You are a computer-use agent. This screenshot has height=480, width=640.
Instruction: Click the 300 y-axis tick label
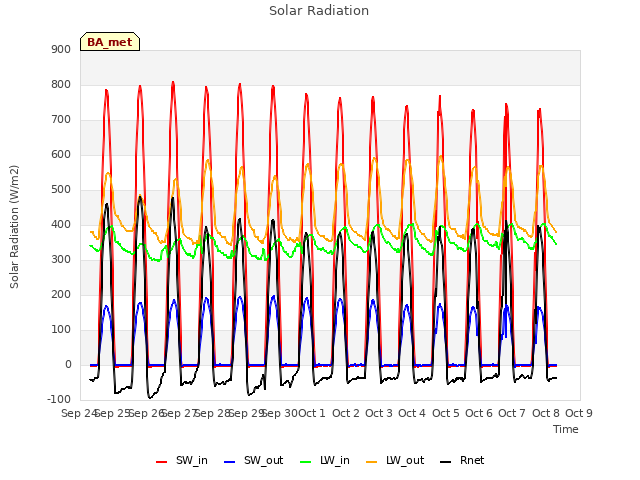coord(61,260)
